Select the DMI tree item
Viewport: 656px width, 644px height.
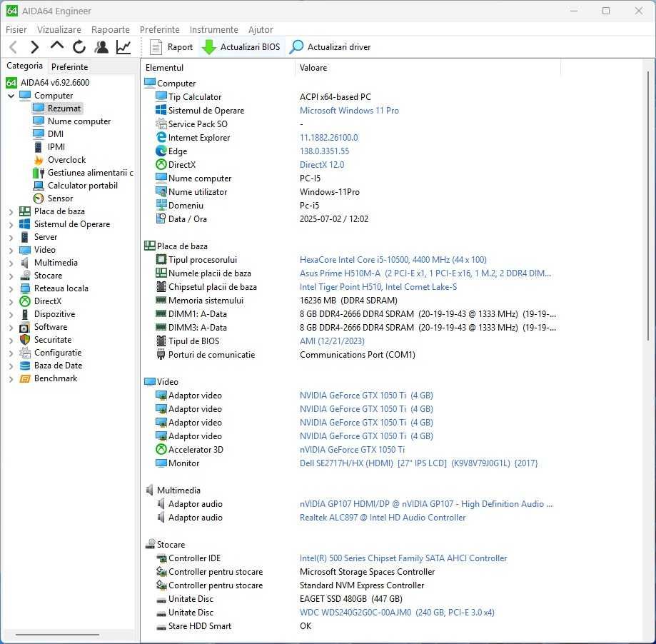click(x=56, y=134)
